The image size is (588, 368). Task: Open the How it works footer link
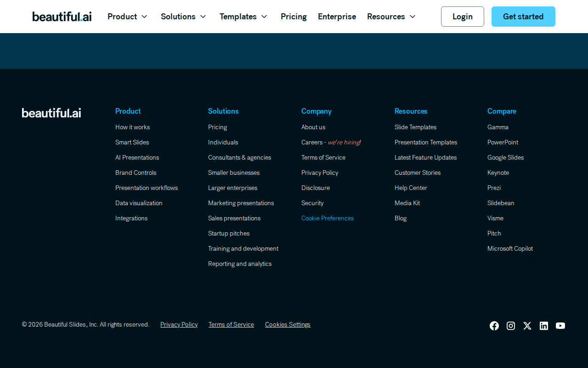coord(132,127)
